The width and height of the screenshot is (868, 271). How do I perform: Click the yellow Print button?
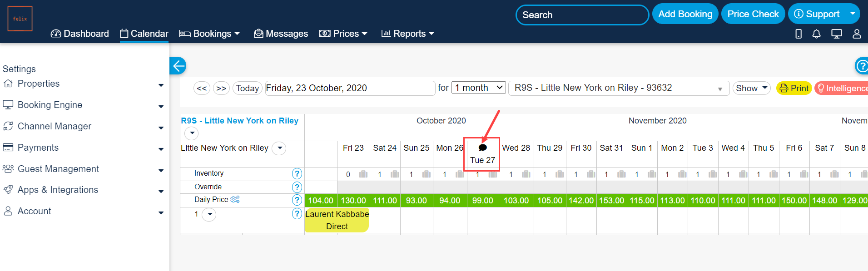coord(794,88)
